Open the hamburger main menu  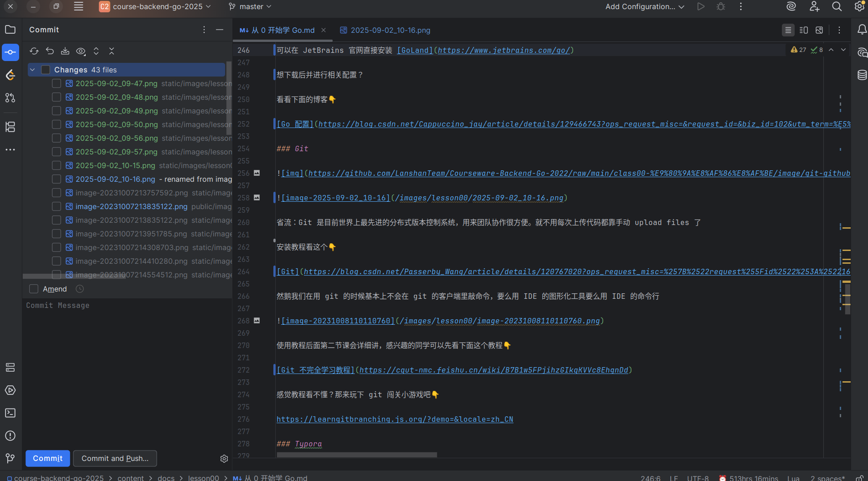(78, 6)
